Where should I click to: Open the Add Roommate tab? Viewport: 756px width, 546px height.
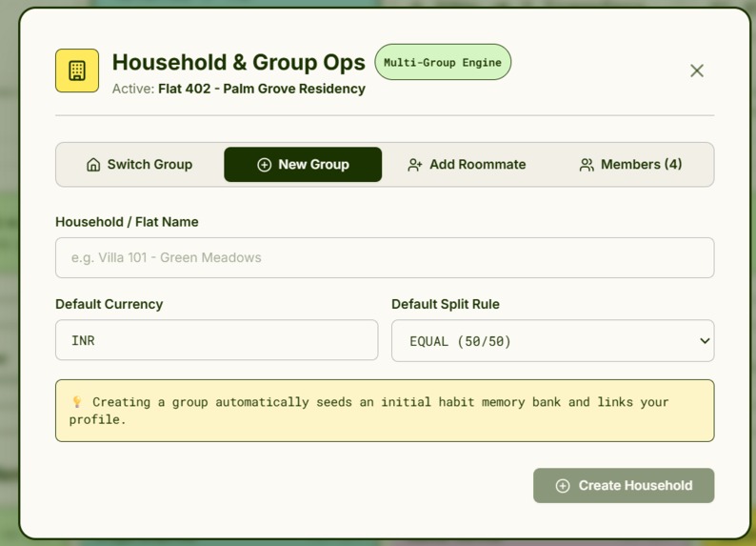click(467, 165)
